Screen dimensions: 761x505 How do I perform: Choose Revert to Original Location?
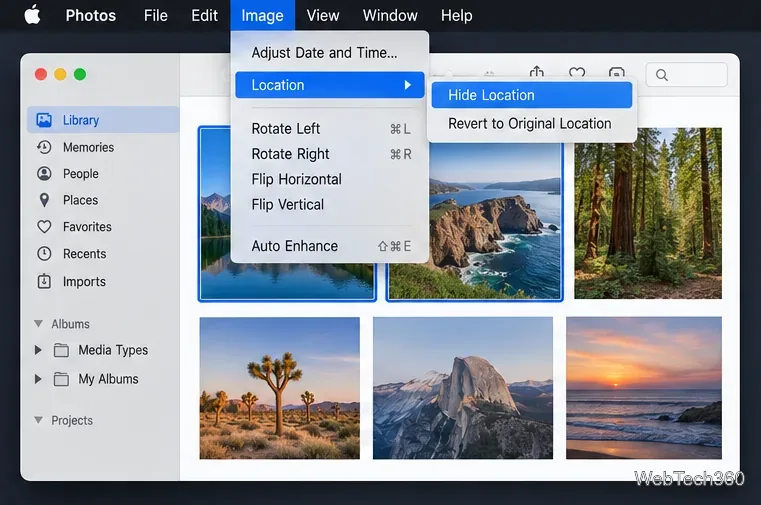point(531,124)
